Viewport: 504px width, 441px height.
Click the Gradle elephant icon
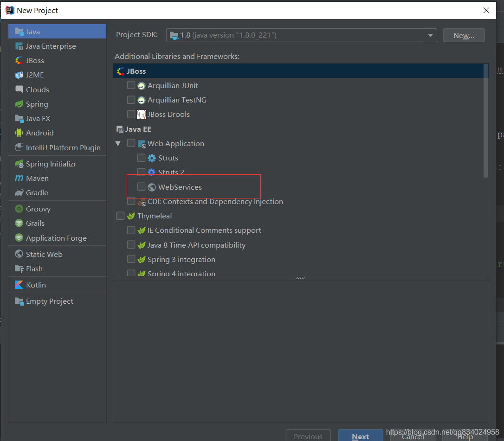(19, 193)
